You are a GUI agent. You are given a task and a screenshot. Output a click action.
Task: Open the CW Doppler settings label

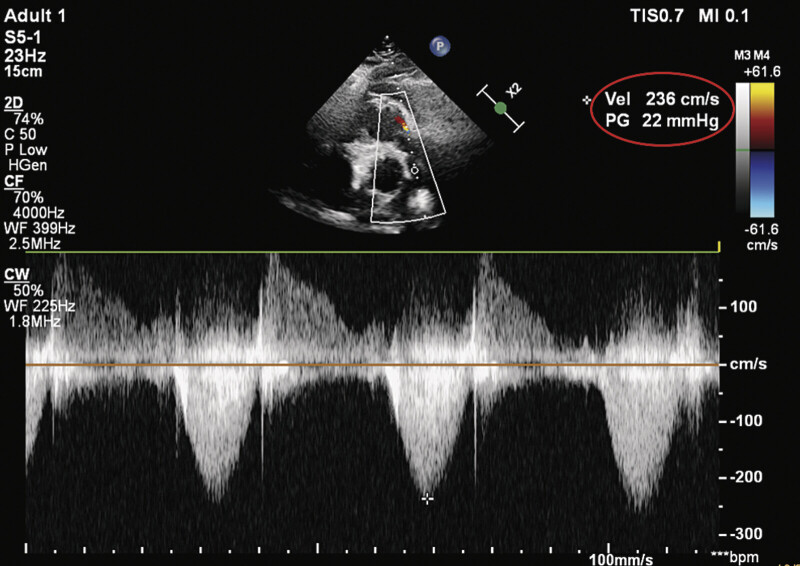(17, 275)
